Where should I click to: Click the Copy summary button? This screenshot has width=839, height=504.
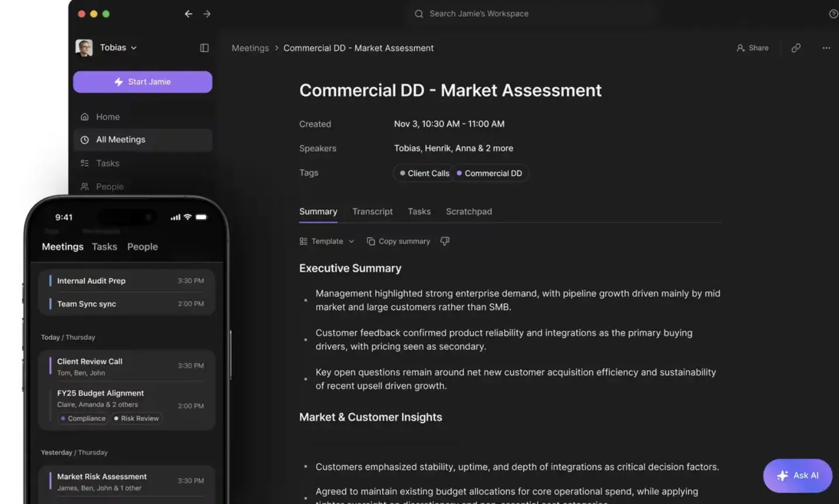point(398,241)
